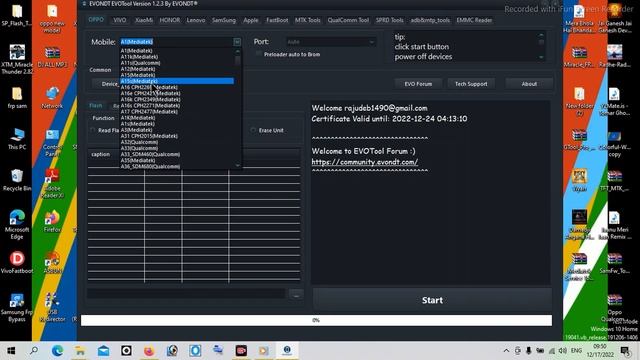Image resolution: width=640 pixels, height=360 pixels.
Task: Open File Explorer from the taskbar
Action: [x=80, y=351]
